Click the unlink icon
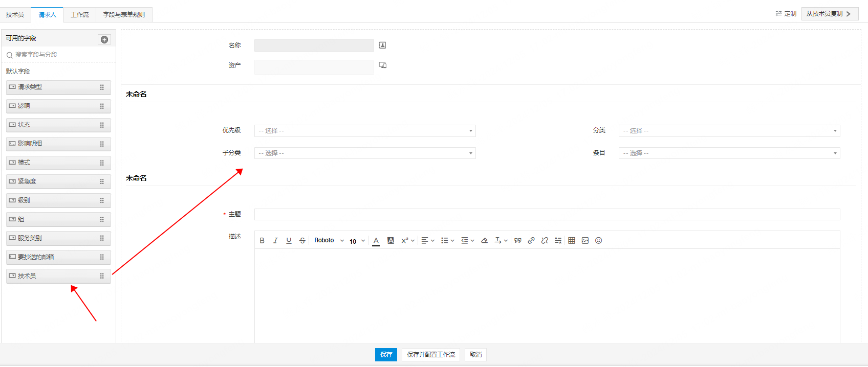 pos(545,241)
